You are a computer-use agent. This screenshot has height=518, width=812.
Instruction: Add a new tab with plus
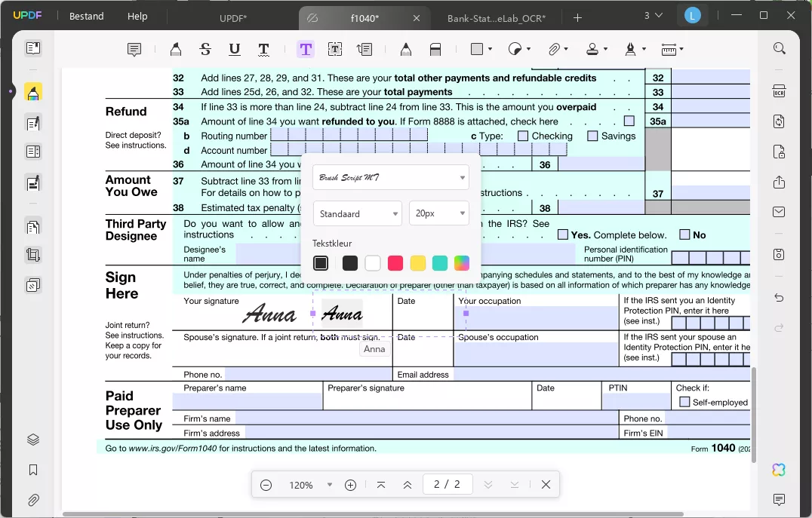coord(577,18)
